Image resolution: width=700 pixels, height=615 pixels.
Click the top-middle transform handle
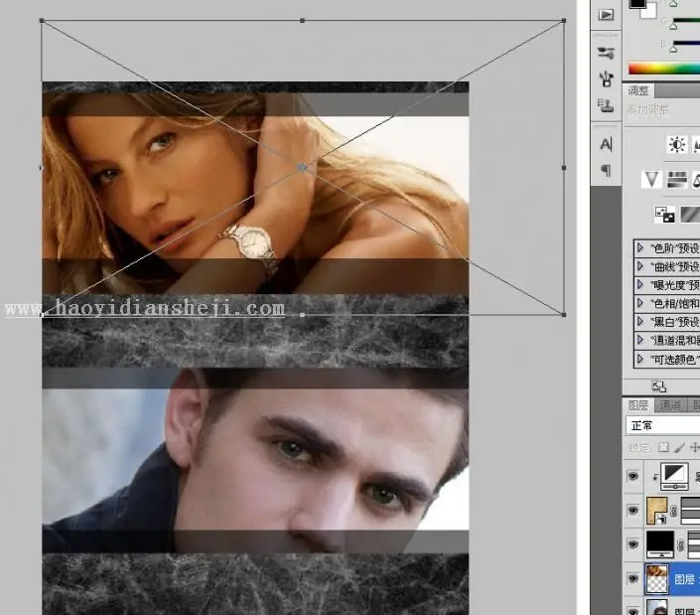[302, 21]
